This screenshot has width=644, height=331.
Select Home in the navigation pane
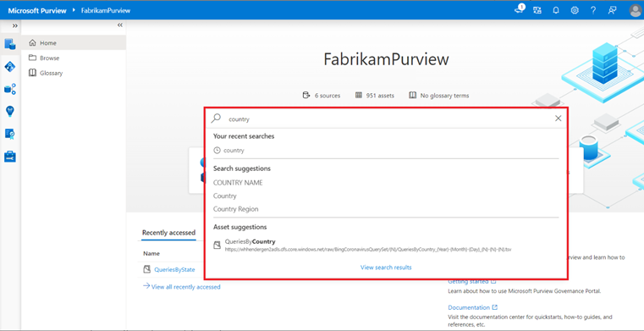pyautogui.click(x=74, y=42)
